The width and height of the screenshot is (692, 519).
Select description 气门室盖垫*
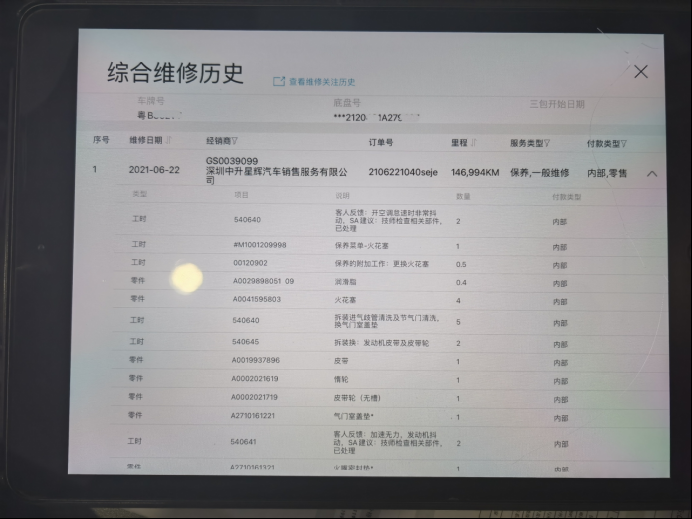tap(354, 416)
